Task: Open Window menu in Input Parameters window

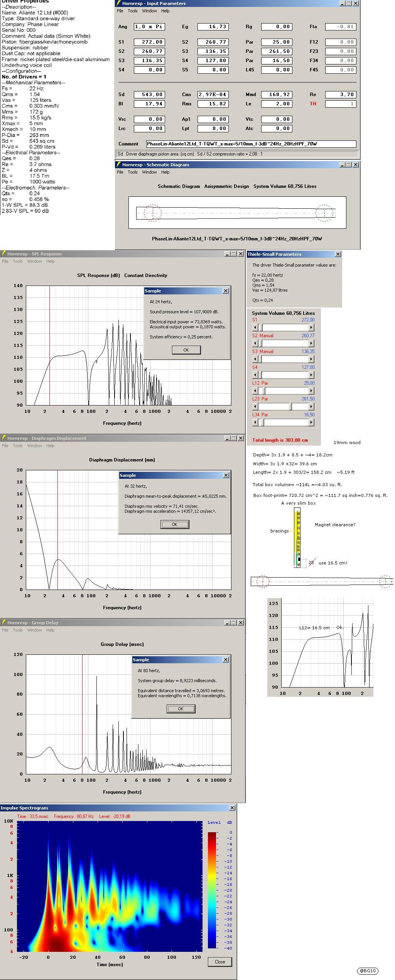Action: [x=149, y=11]
